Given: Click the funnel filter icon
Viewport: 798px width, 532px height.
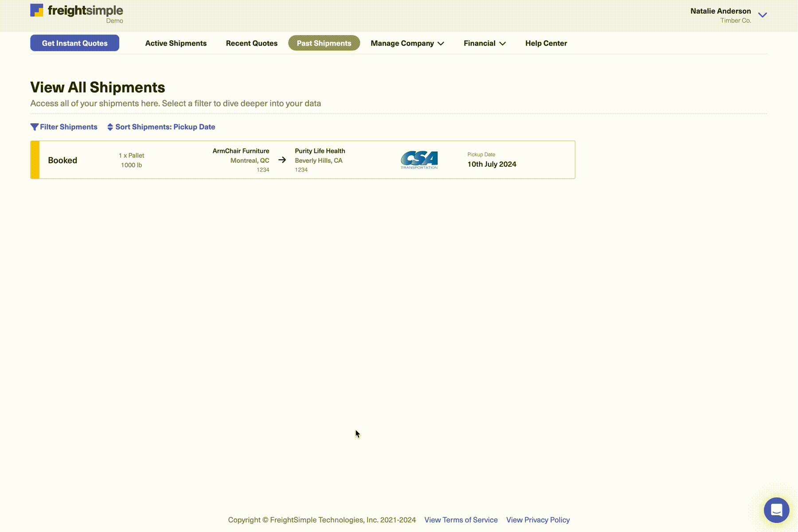Looking at the screenshot, I should click(x=34, y=127).
